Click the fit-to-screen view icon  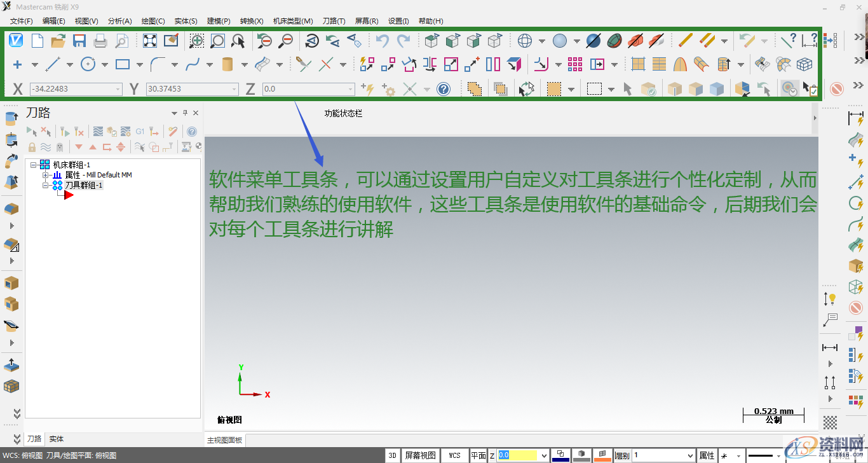149,40
